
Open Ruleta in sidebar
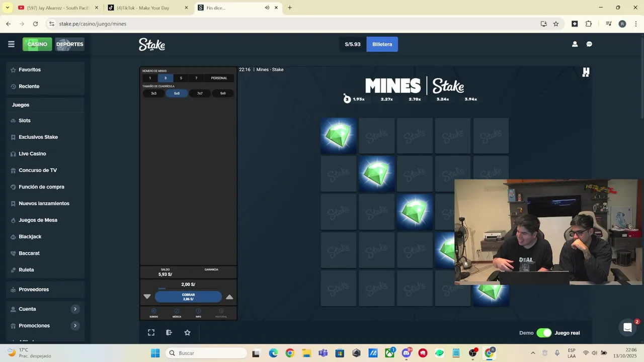[x=26, y=270]
